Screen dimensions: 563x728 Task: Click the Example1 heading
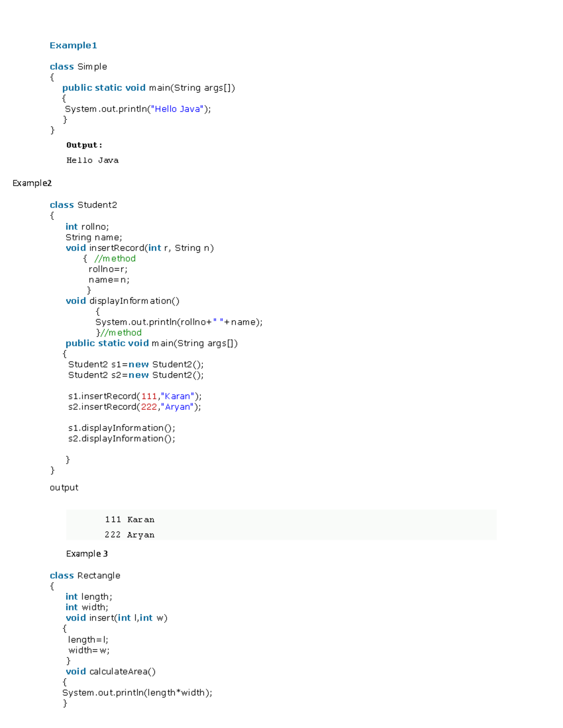72,45
